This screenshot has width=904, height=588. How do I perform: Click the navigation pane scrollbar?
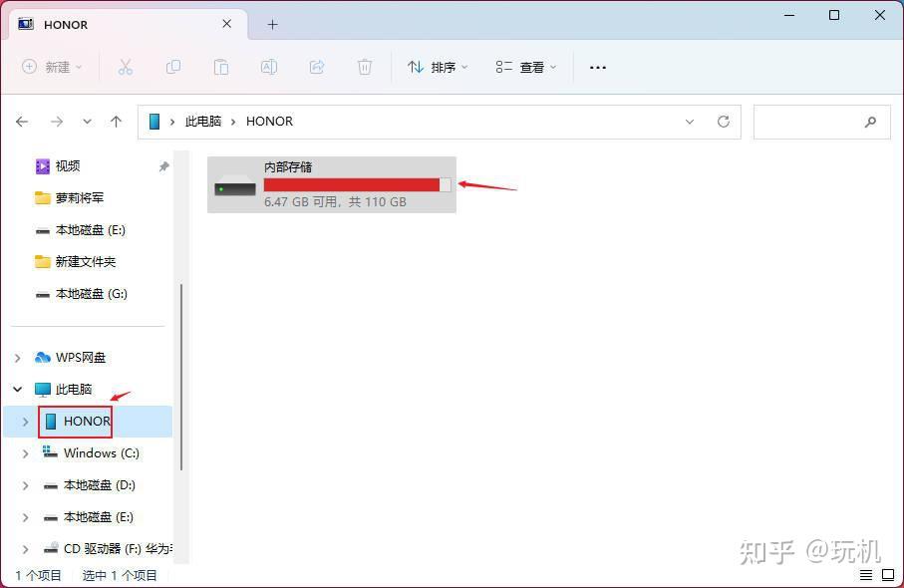[181, 377]
